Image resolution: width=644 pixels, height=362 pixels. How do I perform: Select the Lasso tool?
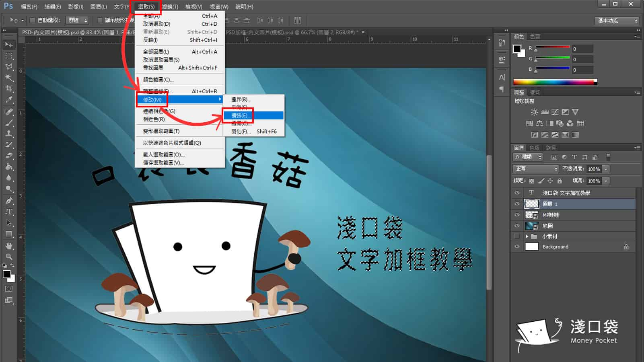click(x=9, y=67)
